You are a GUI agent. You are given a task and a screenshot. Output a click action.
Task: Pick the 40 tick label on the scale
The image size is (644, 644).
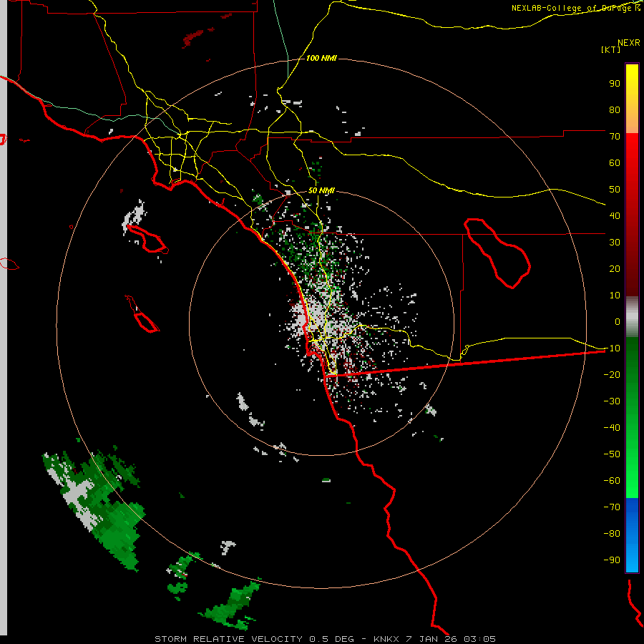tap(615, 216)
